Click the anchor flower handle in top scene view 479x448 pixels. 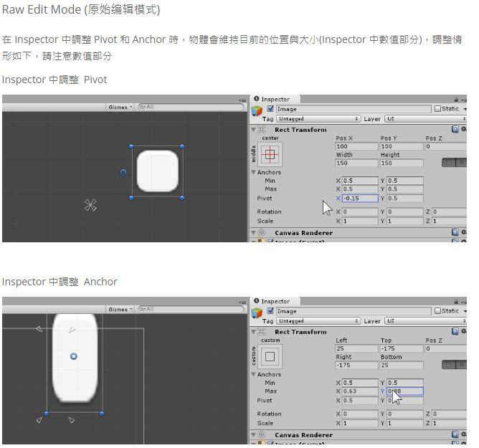(90, 205)
